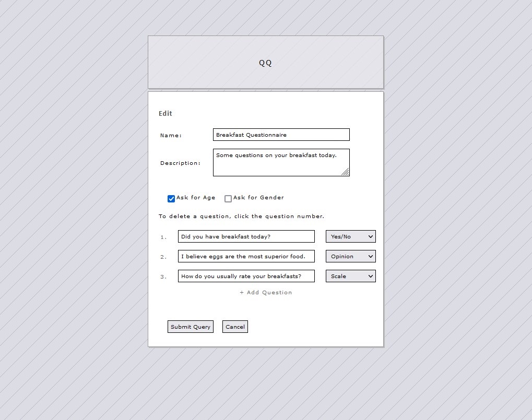Delete question 1 by clicking its number

(163, 237)
